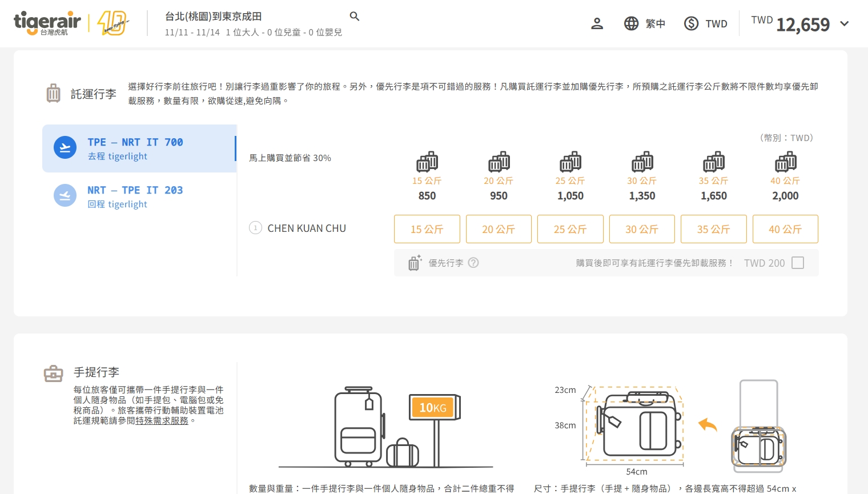Click the flight search magnifier icon

click(355, 17)
